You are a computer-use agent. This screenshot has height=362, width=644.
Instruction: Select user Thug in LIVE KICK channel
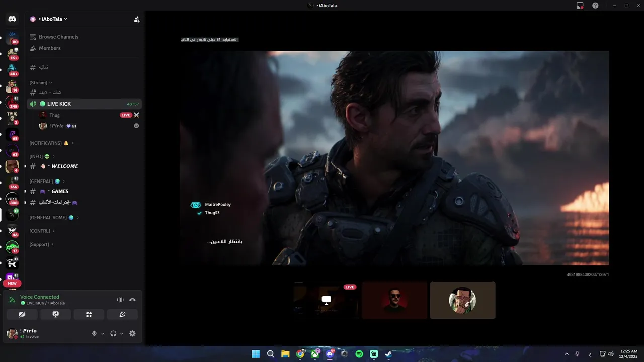tap(54, 115)
